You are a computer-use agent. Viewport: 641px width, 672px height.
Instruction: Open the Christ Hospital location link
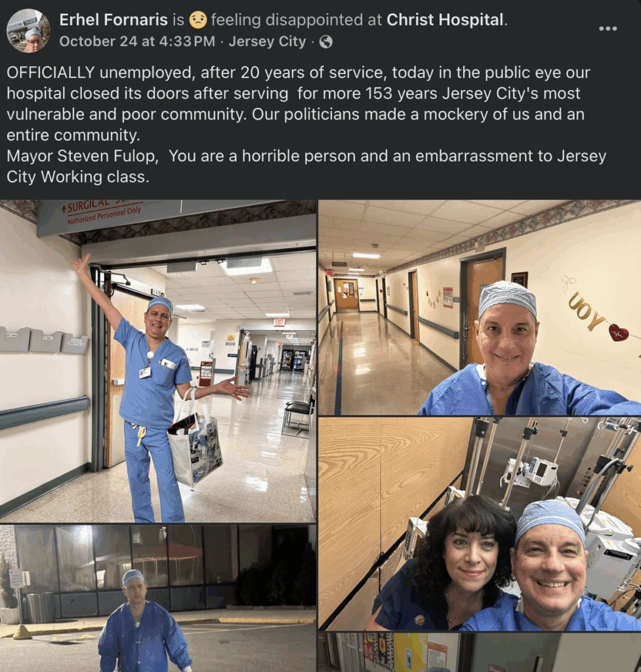click(445, 20)
